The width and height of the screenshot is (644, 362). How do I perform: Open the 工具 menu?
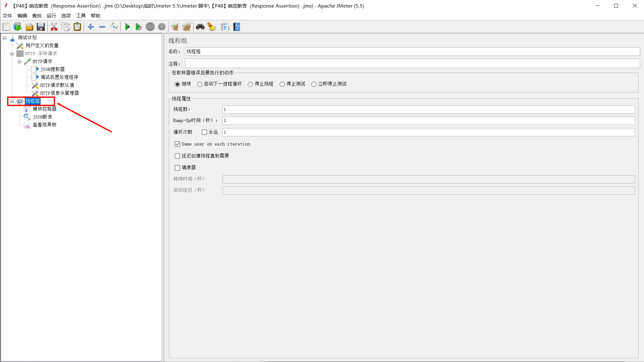coord(81,16)
